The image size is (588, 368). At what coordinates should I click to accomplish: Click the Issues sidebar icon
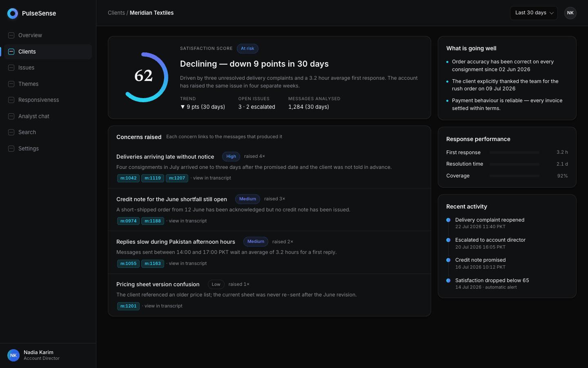pos(11,68)
